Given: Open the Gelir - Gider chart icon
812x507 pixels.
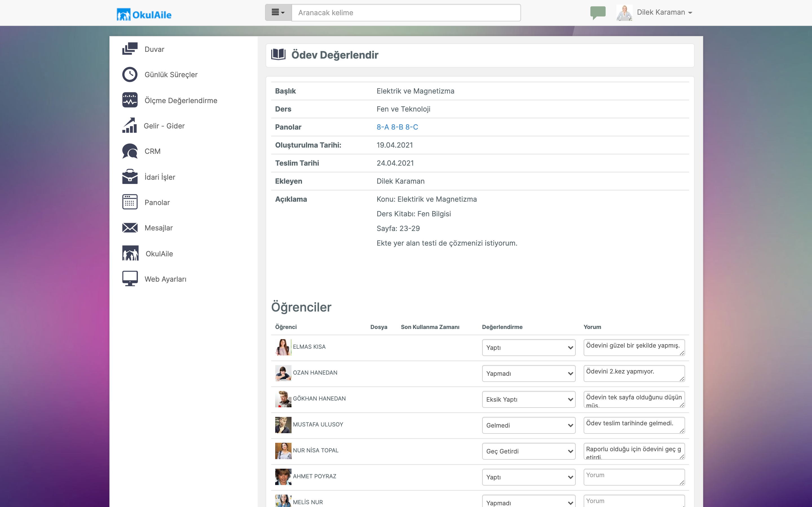Looking at the screenshot, I should pyautogui.click(x=129, y=126).
